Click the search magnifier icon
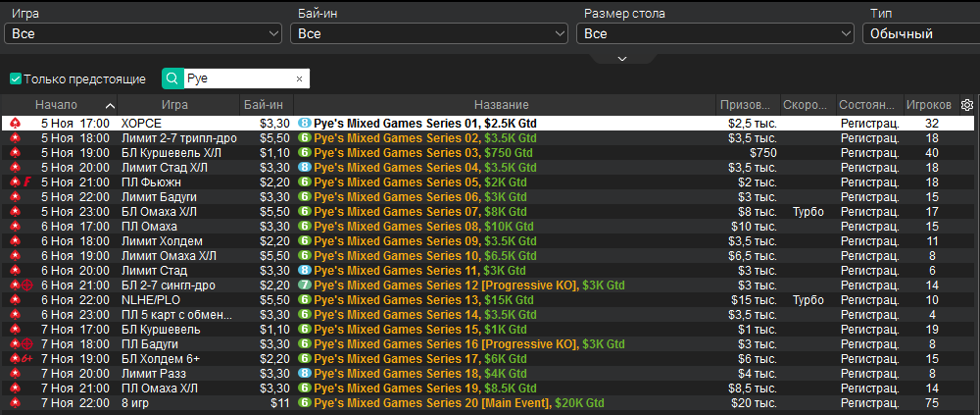The height and width of the screenshot is (415, 980). [172, 78]
